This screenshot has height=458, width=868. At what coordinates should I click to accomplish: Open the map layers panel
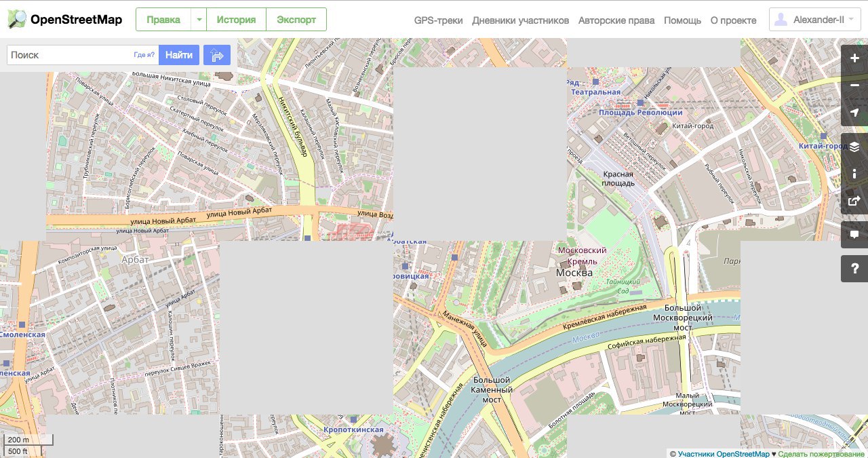click(854, 147)
